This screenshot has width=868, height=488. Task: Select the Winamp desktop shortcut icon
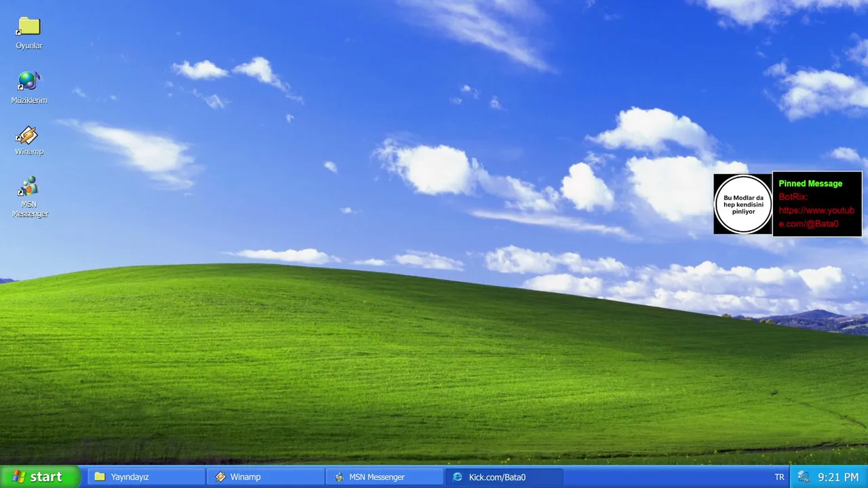[29, 140]
